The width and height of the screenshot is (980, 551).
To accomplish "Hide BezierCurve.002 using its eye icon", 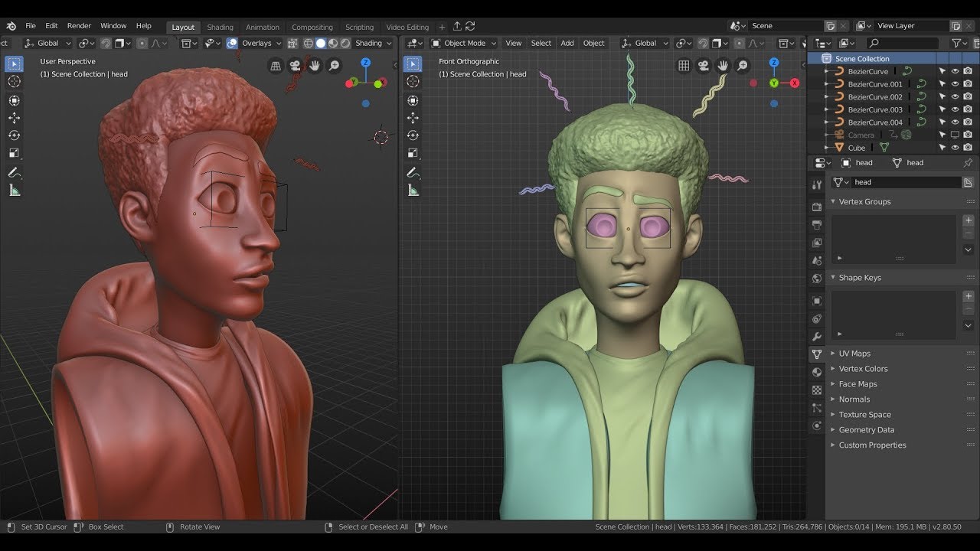I will (955, 97).
